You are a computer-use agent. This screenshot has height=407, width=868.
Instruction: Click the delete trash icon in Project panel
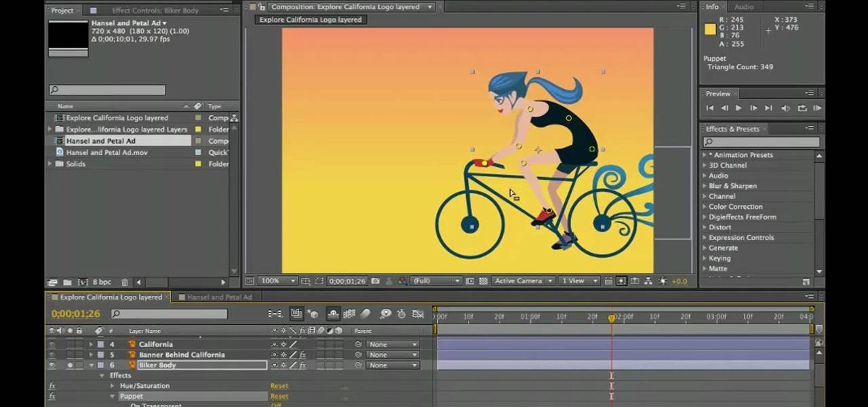pyautogui.click(x=125, y=282)
